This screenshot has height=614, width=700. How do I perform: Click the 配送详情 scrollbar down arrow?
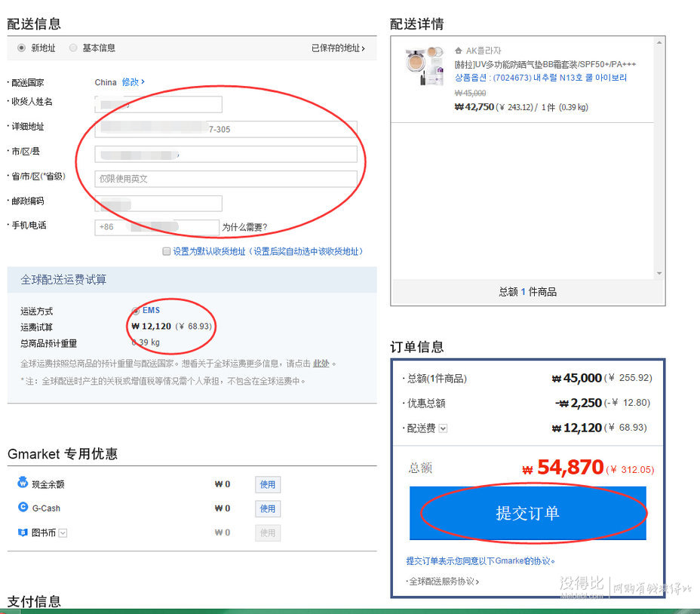[x=659, y=273]
